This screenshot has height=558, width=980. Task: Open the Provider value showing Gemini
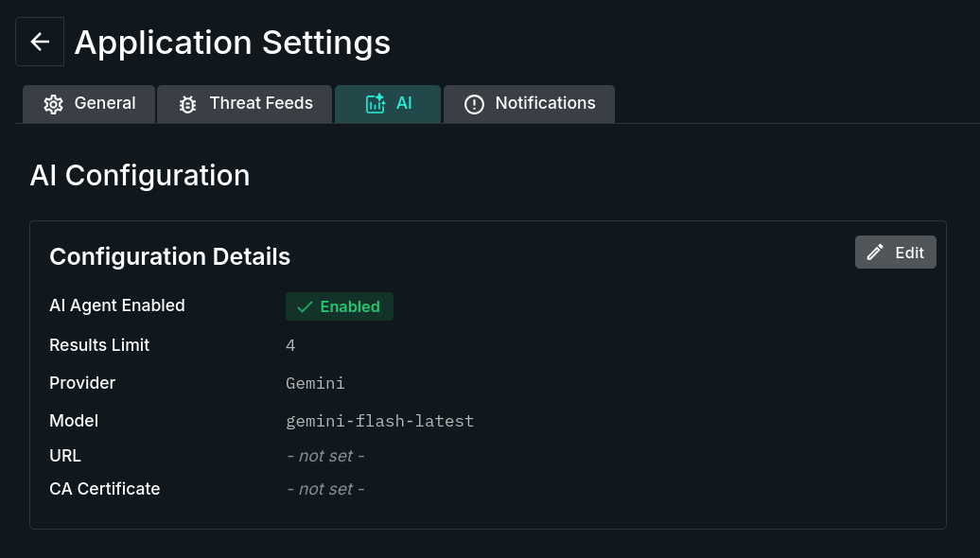315,383
